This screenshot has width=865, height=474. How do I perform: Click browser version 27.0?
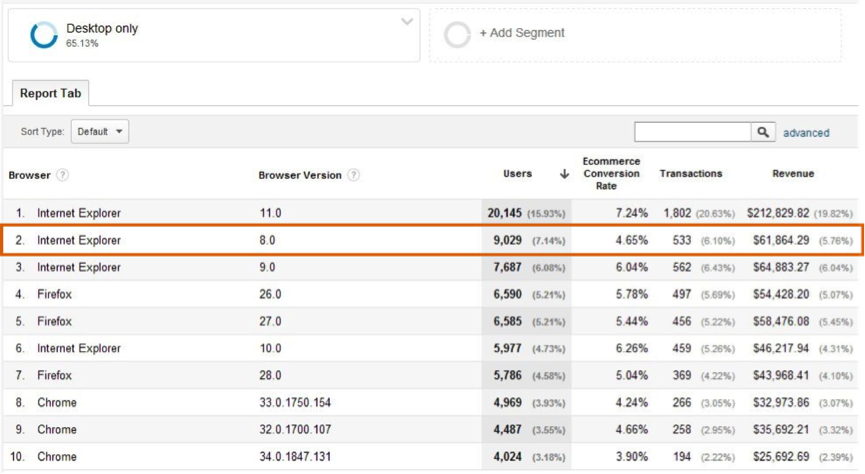270,321
